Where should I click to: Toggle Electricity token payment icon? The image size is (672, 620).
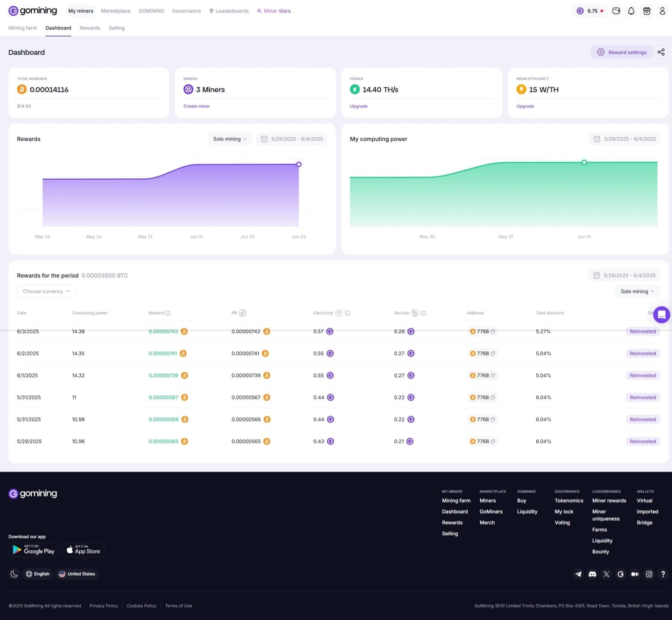click(339, 313)
